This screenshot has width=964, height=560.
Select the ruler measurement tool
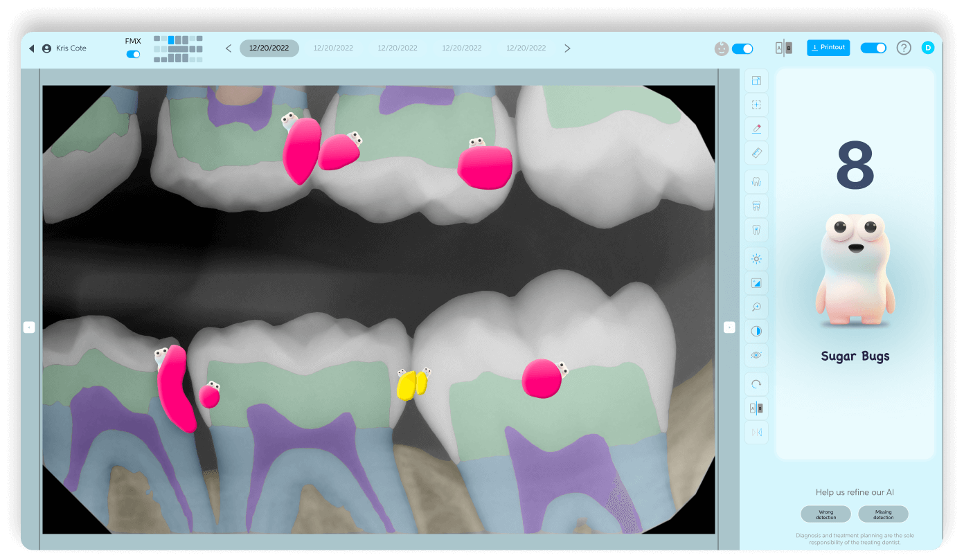tap(756, 153)
